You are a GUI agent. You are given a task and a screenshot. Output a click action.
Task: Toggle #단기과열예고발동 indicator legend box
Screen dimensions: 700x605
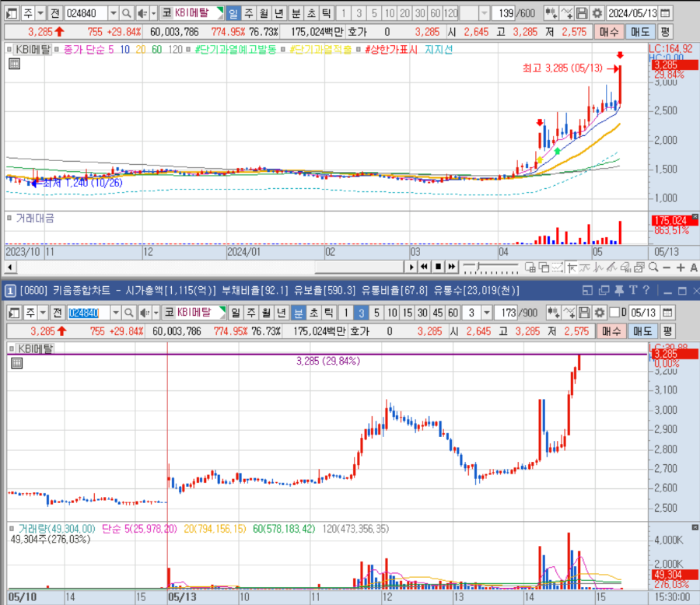click(188, 50)
